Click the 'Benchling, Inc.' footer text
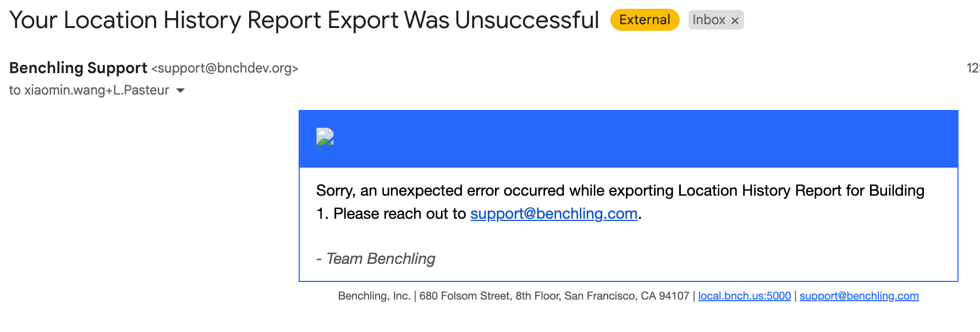Screen dimensions: 980x332 click(374, 296)
